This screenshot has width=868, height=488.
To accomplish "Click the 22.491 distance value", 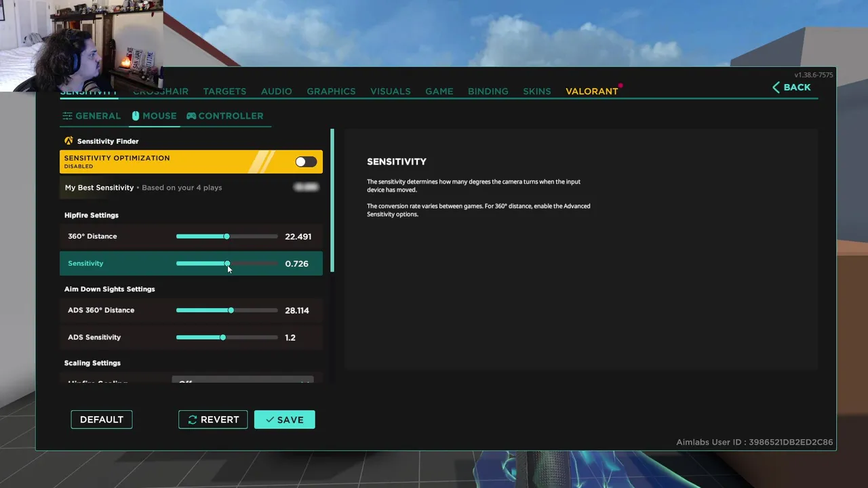I will pyautogui.click(x=298, y=237).
